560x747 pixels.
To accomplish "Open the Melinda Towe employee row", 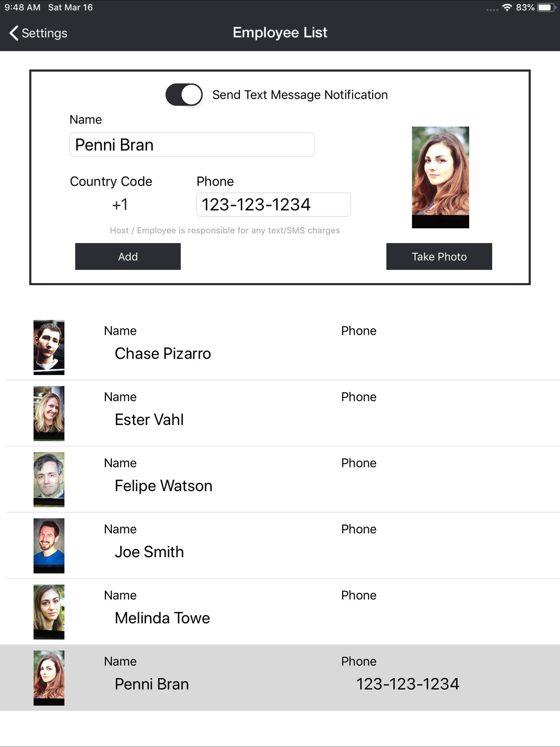I will click(280, 612).
